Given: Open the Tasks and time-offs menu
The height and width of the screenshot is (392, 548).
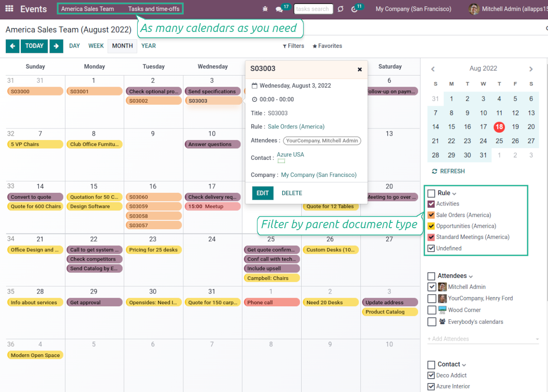Looking at the screenshot, I should [154, 9].
